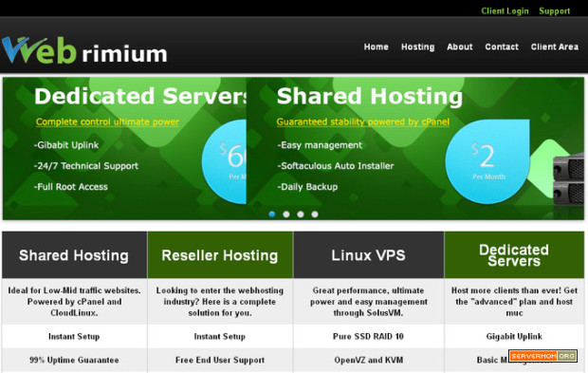Click the 'Gigabit Uplink' table cell

[514, 337]
